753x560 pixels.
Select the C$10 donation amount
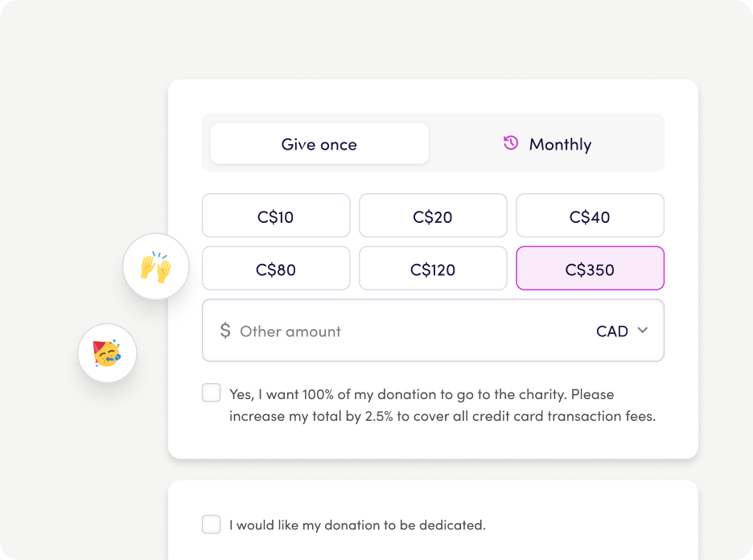click(x=276, y=216)
